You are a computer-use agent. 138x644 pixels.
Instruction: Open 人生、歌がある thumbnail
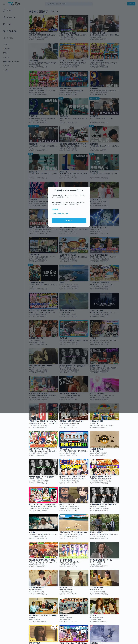(74, 79)
